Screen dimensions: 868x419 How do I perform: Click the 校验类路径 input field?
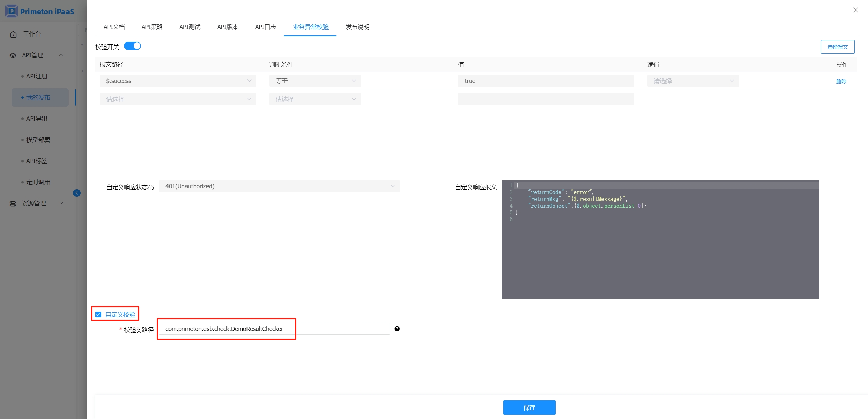[x=274, y=329]
